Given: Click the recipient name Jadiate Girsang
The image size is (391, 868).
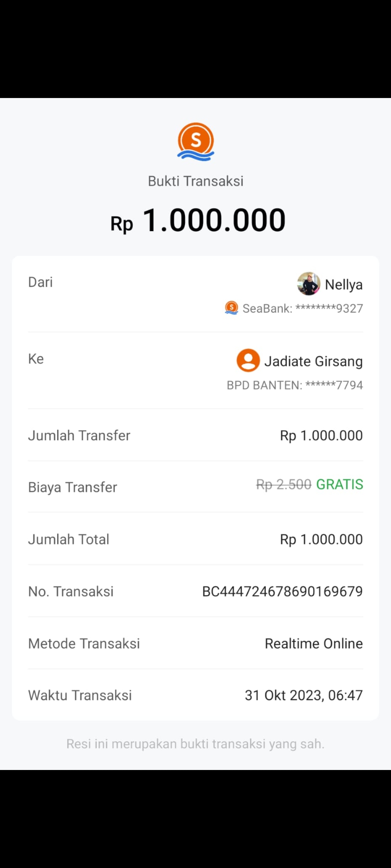Looking at the screenshot, I should pyautogui.click(x=314, y=361).
